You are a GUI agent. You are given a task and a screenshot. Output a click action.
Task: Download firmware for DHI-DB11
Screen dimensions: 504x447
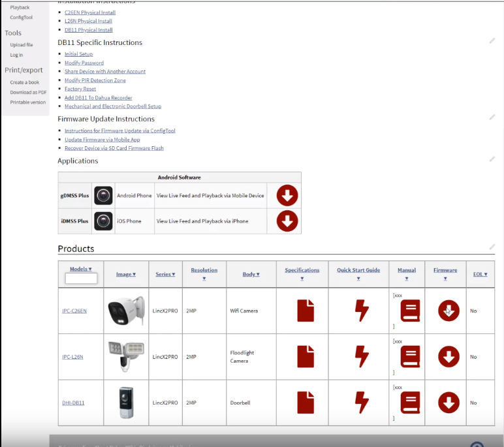click(449, 403)
